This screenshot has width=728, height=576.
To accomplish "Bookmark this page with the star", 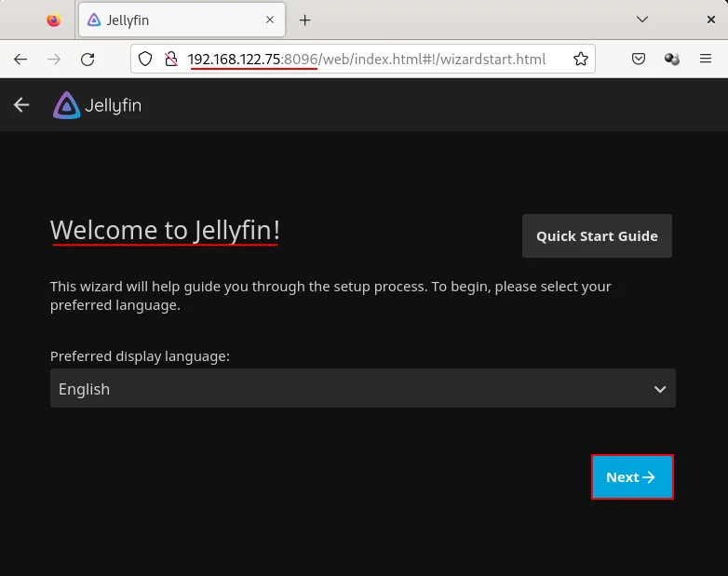I will coord(580,59).
